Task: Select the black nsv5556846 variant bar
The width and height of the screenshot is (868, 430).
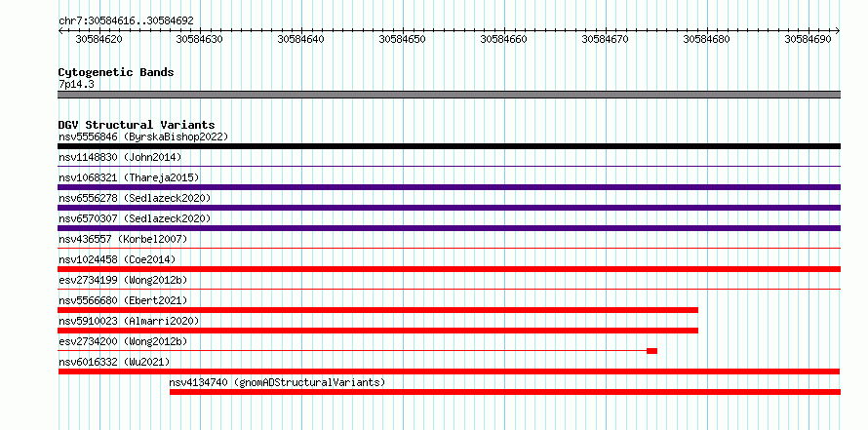Action: coord(449,146)
